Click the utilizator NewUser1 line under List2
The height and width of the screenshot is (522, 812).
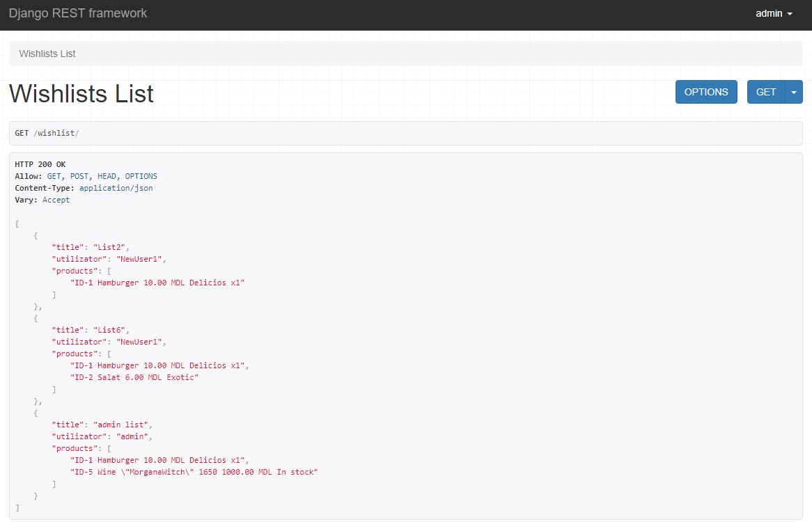(109, 259)
